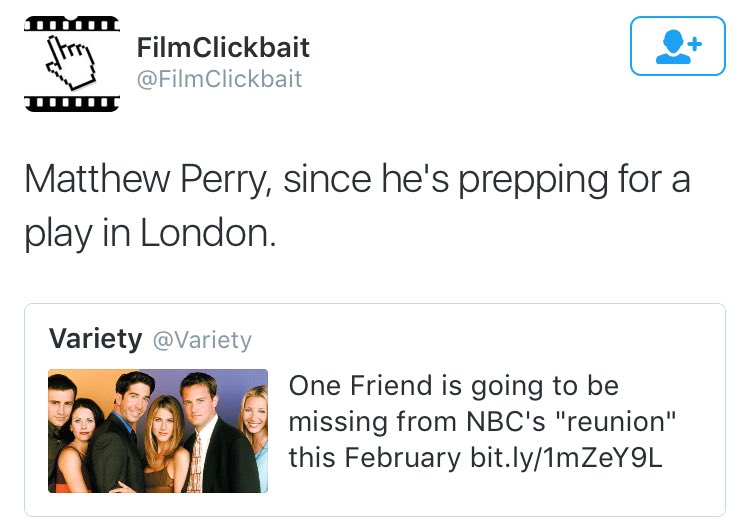
Task: Open the FilmClickbait display name
Action: [x=223, y=47]
